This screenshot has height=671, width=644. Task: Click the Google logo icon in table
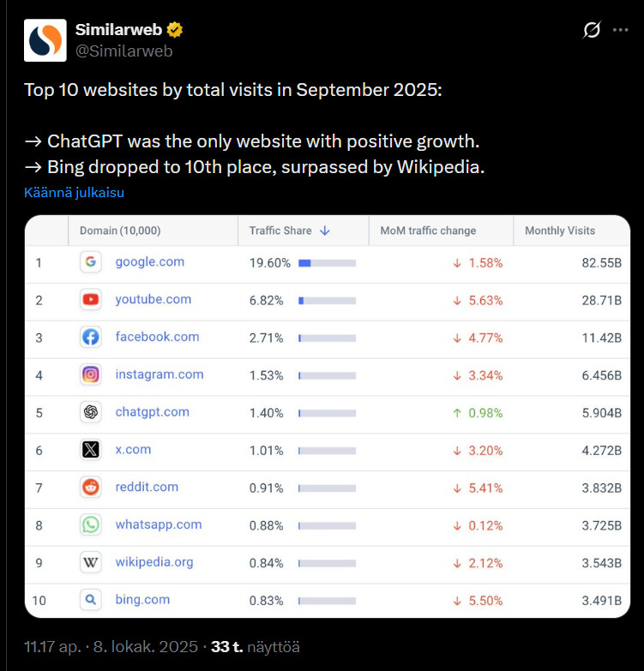point(91,262)
